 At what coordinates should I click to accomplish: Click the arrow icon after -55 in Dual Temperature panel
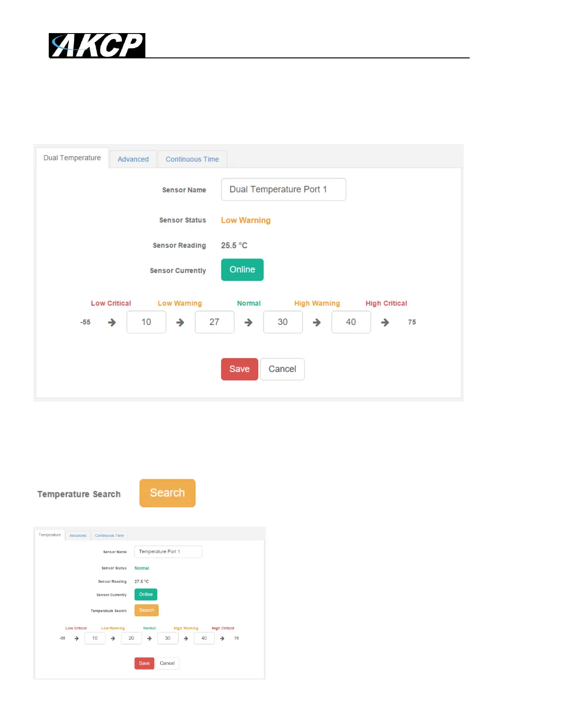[x=112, y=323]
